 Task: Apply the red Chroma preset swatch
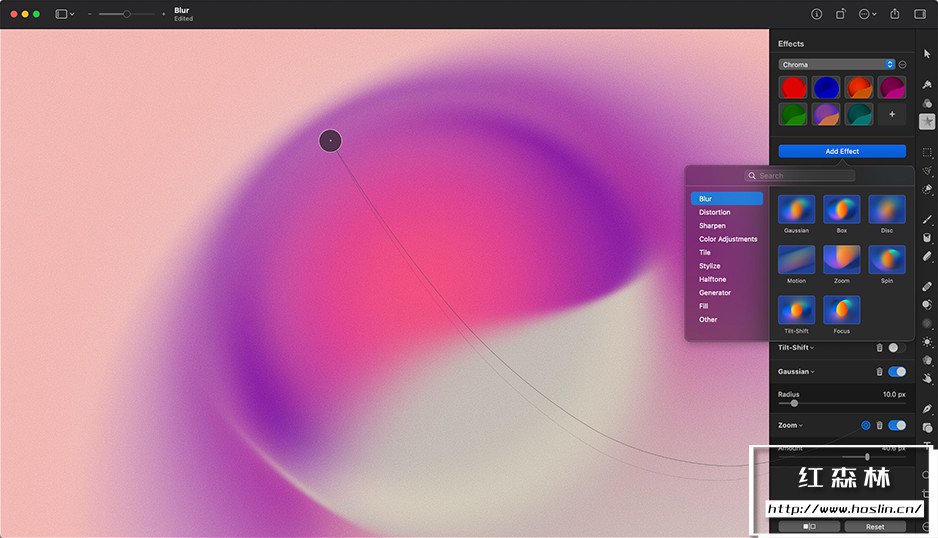click(x=793, y=88)
